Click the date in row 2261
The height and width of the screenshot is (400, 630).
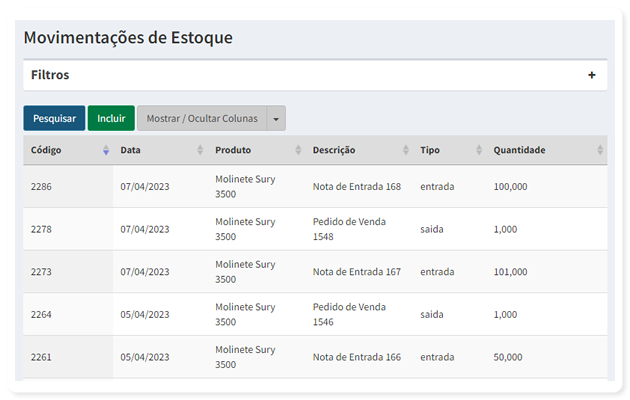(x=145, y=357)
